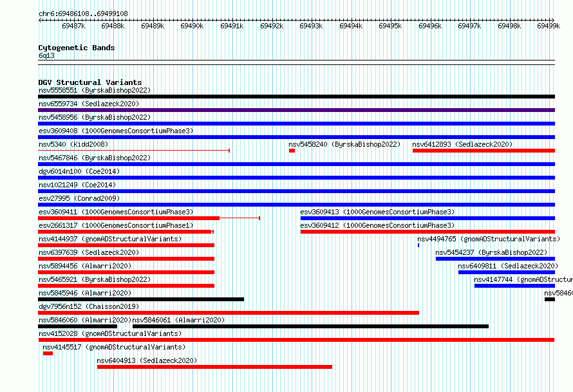Screen dimensions: 573x392
Task: Click the nsv5846060 (Almarri2020) label
Action: (x=85, y=320)
